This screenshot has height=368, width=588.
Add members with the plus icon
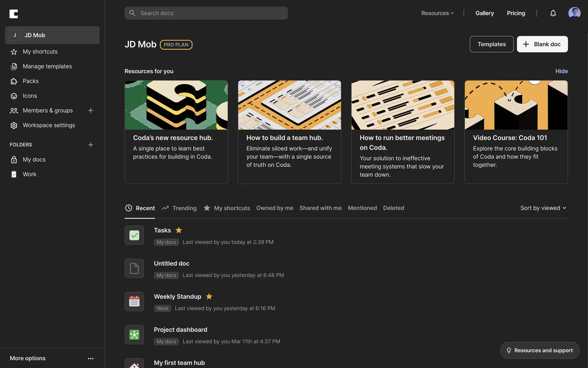pyautogui.click(x=91, y=110)
